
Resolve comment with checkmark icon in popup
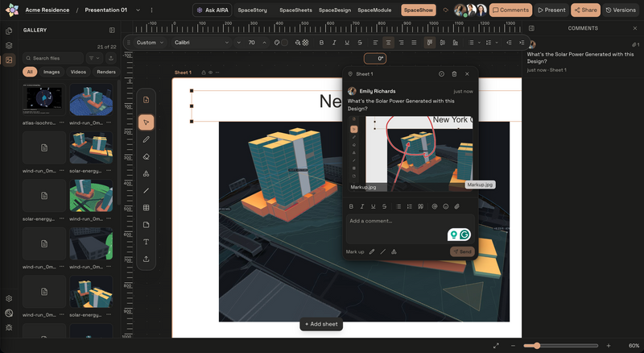(441, 74)
